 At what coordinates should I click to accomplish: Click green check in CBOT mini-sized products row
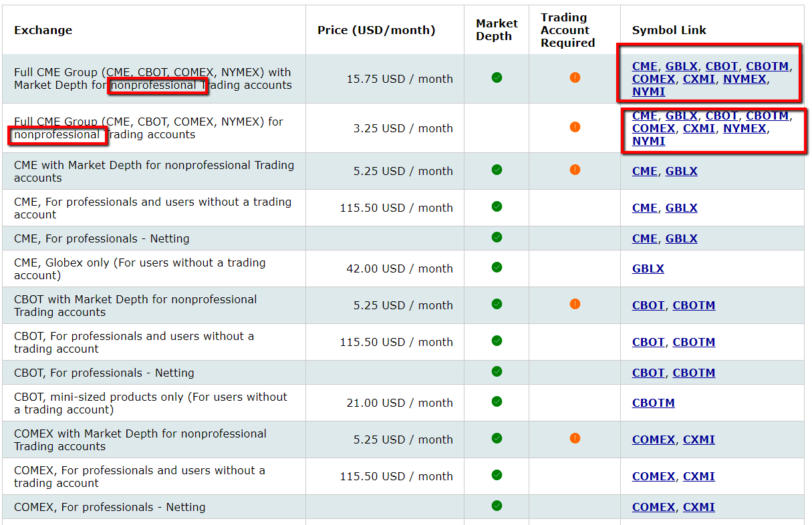[497, 401]
